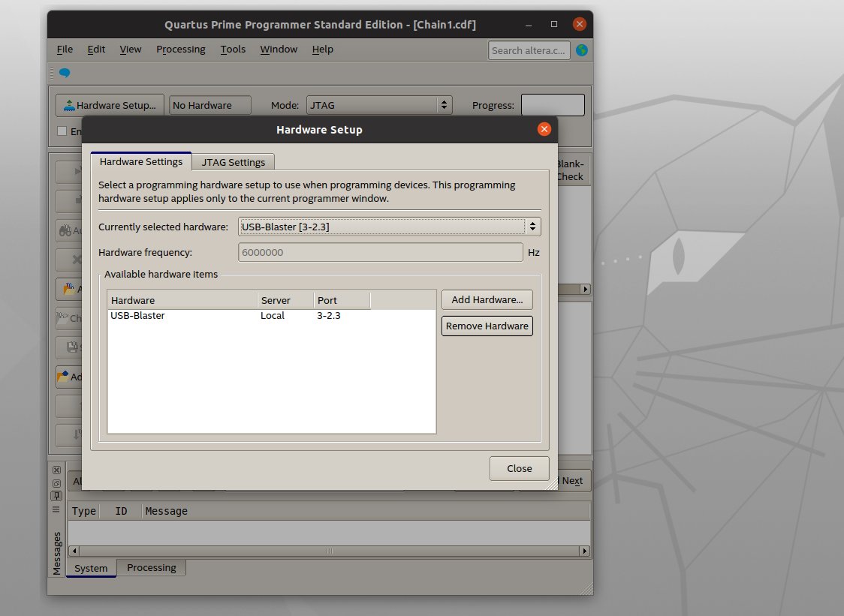Open the View menu
This screenshot has width=844, height=616.
click(x=130, y=49)
